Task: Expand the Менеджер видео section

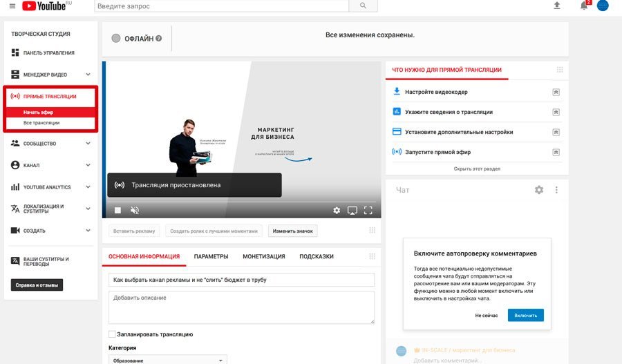Action: click(x=88, y=74)
